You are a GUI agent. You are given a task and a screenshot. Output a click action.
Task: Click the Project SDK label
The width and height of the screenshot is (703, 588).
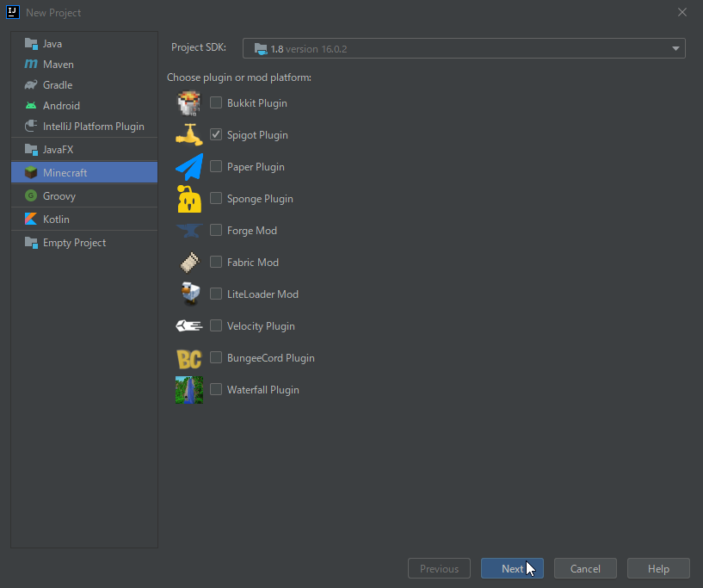[x=199, y=47]
